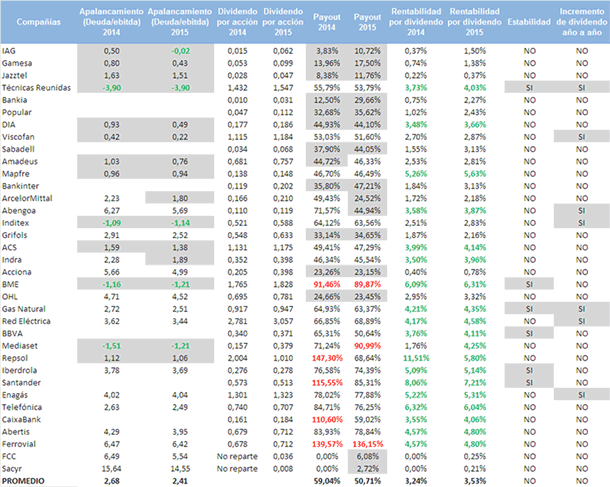Select the Payout 2015 column header
Image resolution: width=610 pixels, height=487 pixels.
(x=367, y=22)
